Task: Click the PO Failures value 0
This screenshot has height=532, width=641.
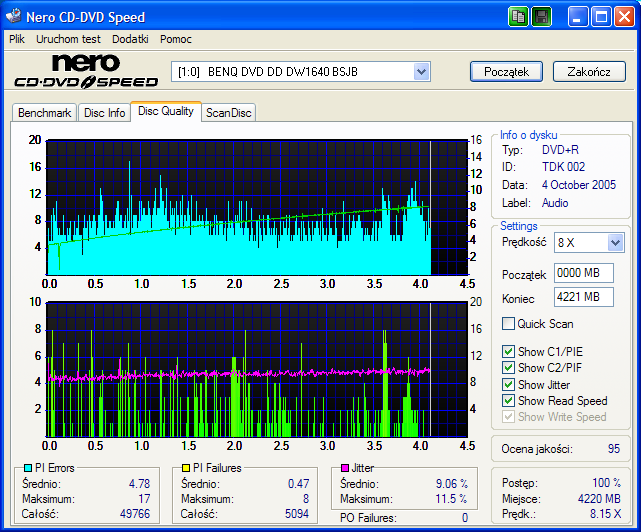Action: pos(465,518)
